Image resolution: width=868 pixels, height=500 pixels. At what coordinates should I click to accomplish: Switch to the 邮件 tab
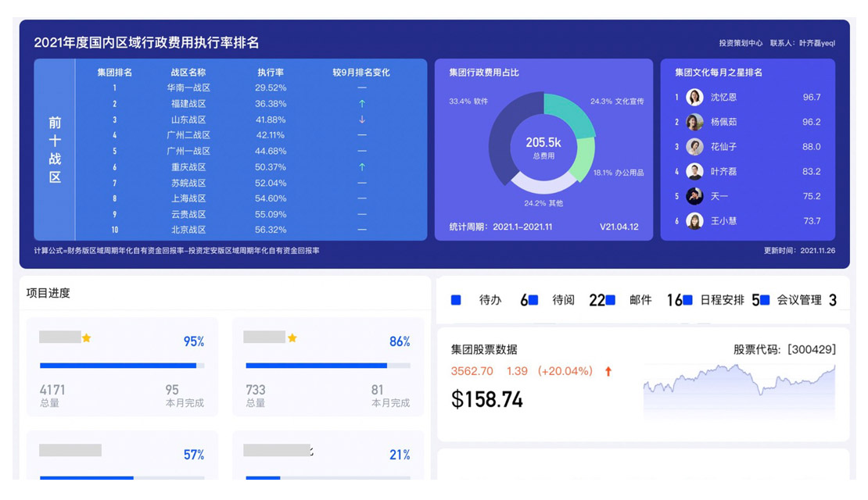(640, 300)
